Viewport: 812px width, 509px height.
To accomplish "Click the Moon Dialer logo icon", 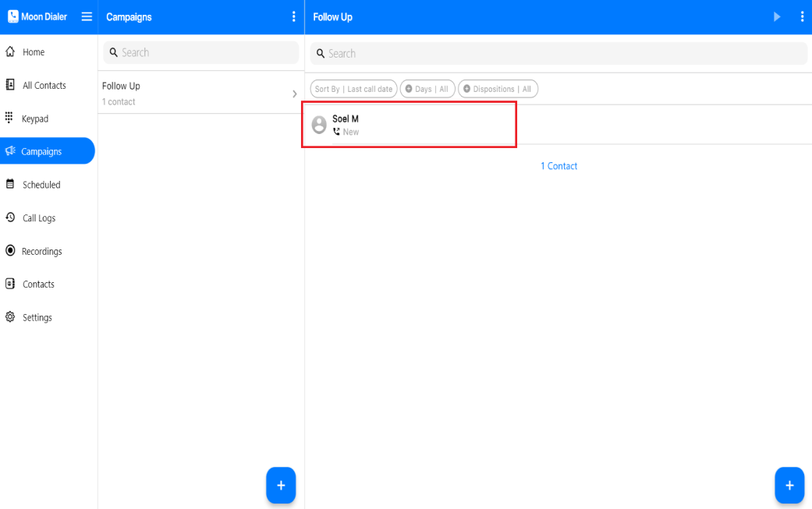I will 13,16.
